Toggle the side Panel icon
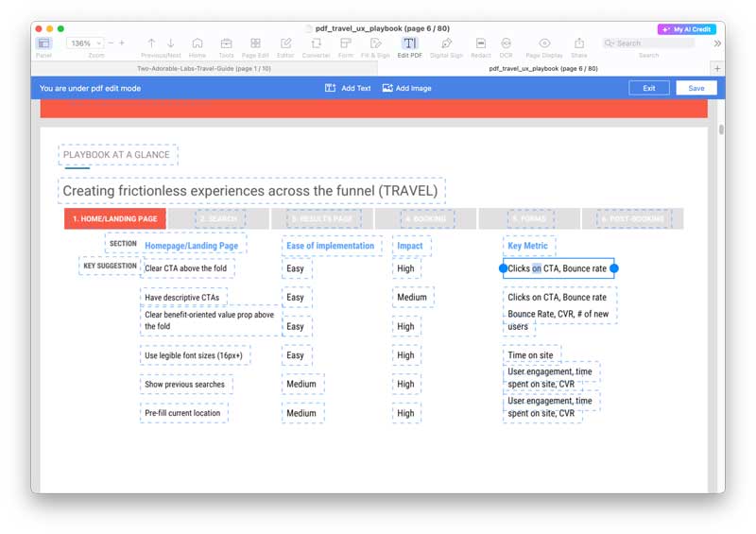 pos(43,43)
